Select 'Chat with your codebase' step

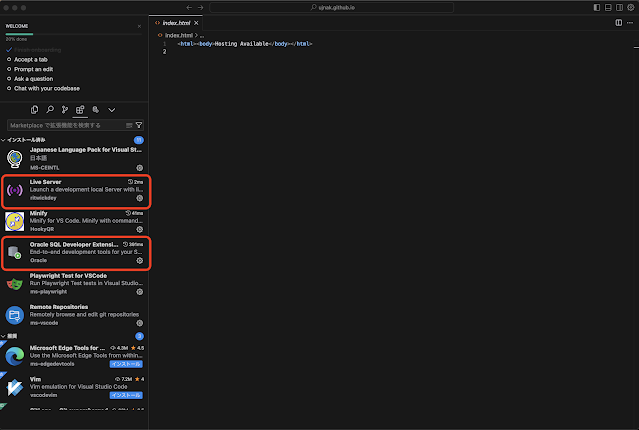(47, 88)
